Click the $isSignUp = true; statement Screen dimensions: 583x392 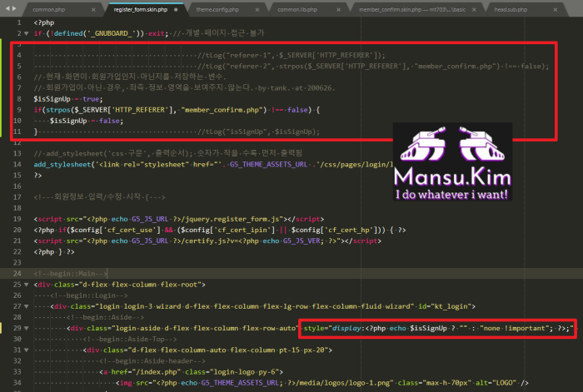point(68,99)
